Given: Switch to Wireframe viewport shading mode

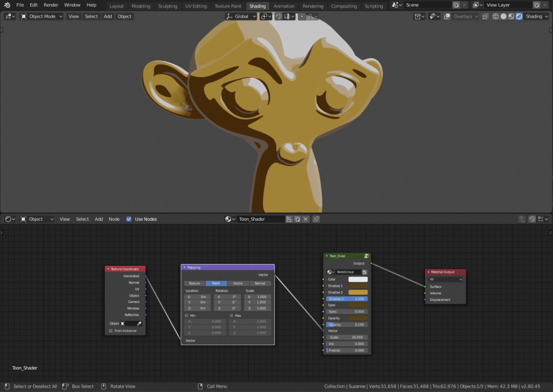Looking at the screenshot, I should click(495, 16).
